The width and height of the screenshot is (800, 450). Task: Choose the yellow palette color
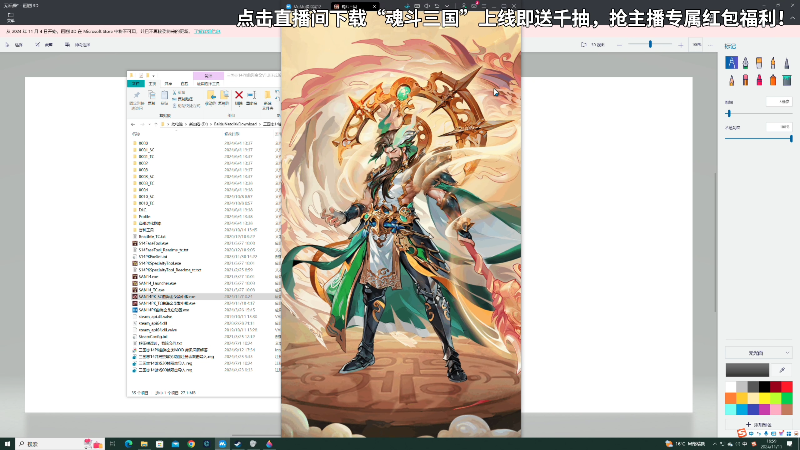pos(764,398)
